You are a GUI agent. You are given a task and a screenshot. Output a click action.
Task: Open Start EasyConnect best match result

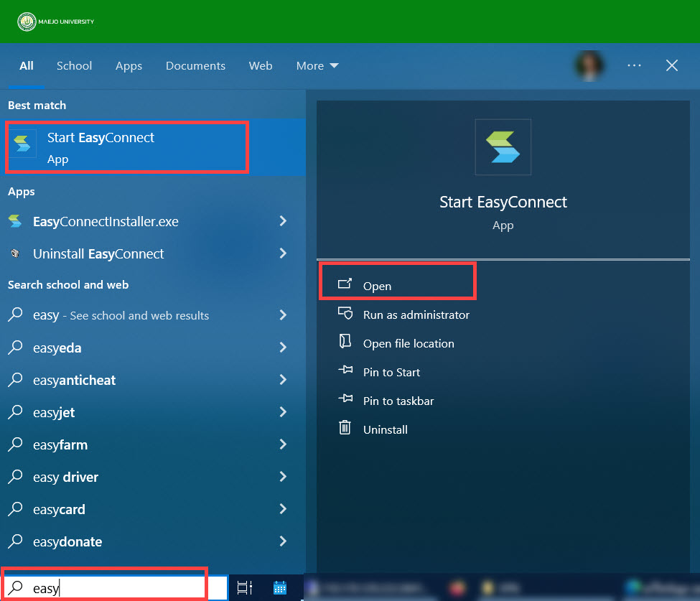[127, 147]
